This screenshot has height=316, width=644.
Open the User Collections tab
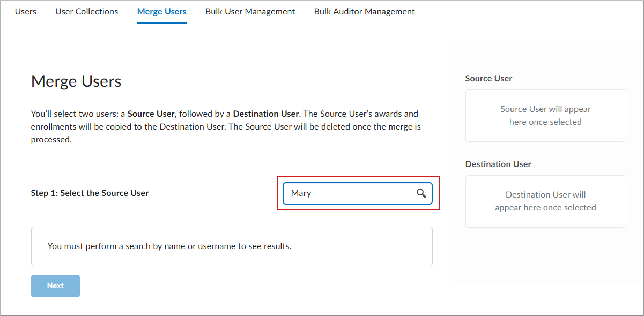pyautogui.click(x=86, y=11)
